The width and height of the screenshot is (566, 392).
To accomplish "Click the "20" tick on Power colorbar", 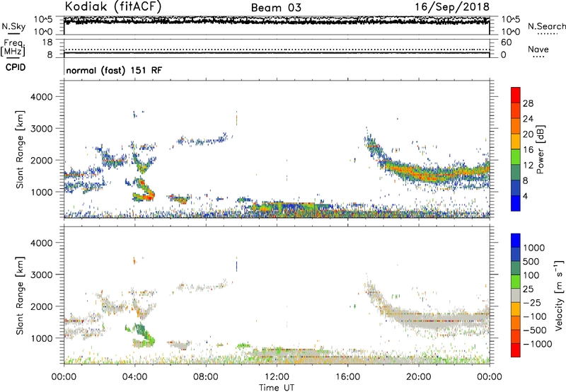I will click(528, 134).
